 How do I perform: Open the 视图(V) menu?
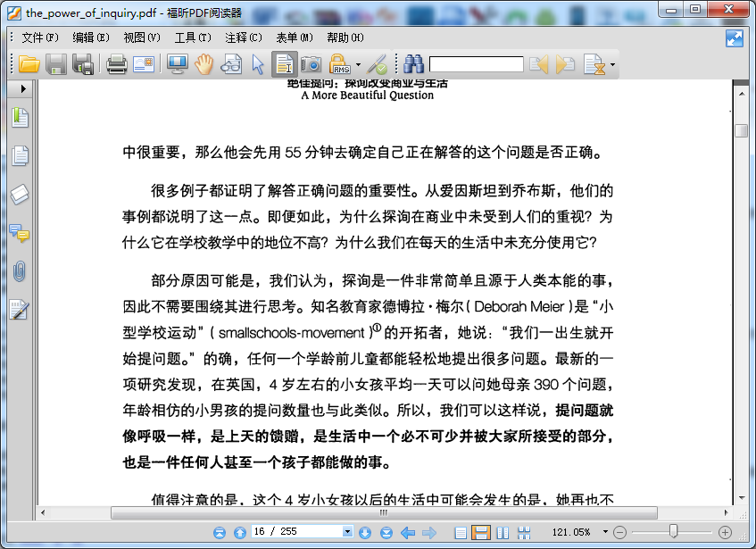[142, 37]
